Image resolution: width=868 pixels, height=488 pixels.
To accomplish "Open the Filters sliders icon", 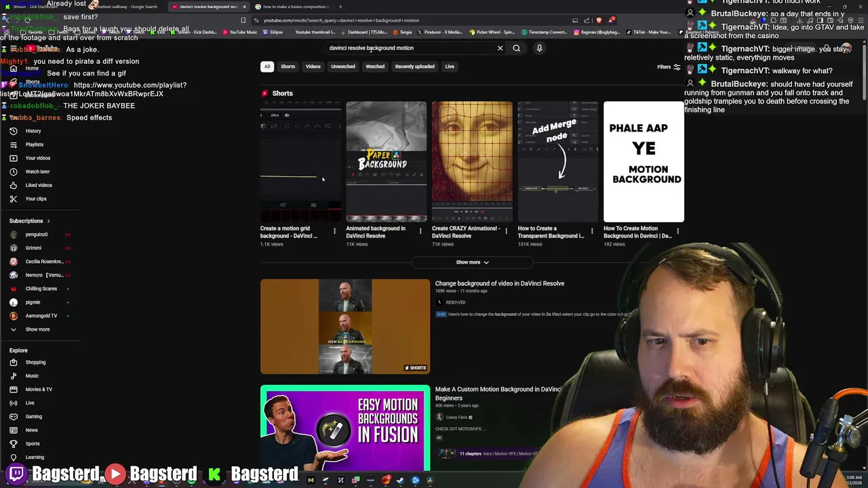I will (677, 67).
